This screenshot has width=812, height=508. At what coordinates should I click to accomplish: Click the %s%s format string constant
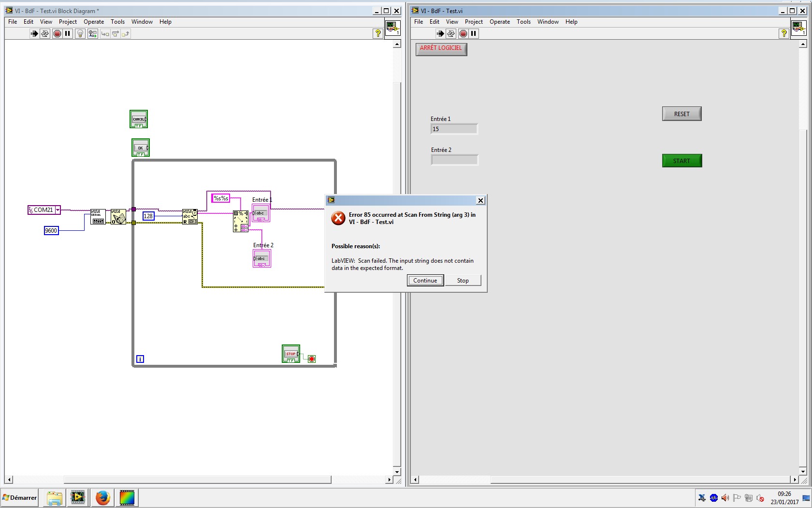point(220,198)
